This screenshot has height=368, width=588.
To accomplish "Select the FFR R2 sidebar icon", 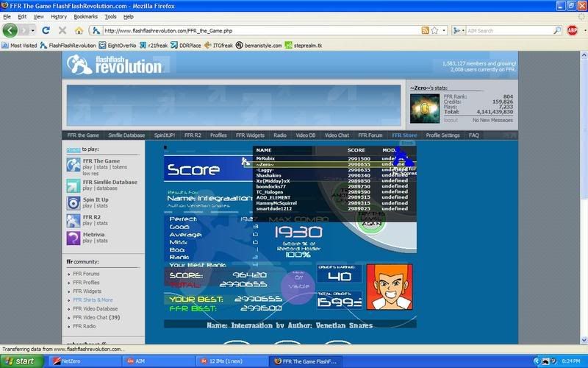I will coord(73,220).
